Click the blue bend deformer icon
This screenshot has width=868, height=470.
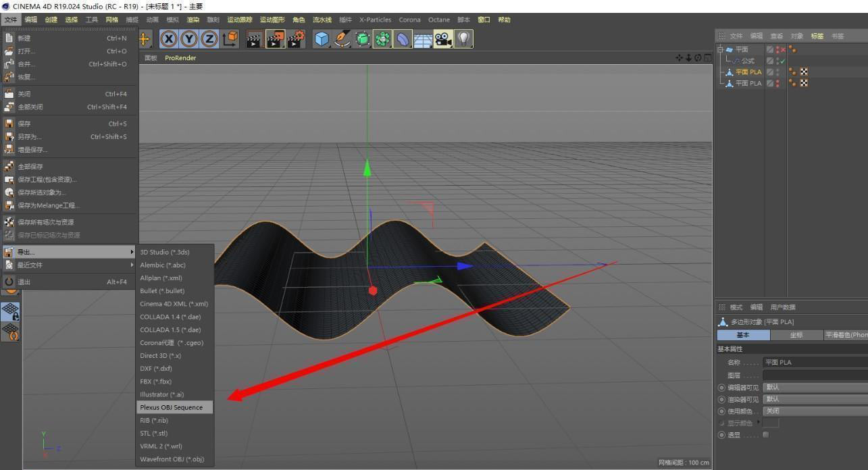(403, 39)
